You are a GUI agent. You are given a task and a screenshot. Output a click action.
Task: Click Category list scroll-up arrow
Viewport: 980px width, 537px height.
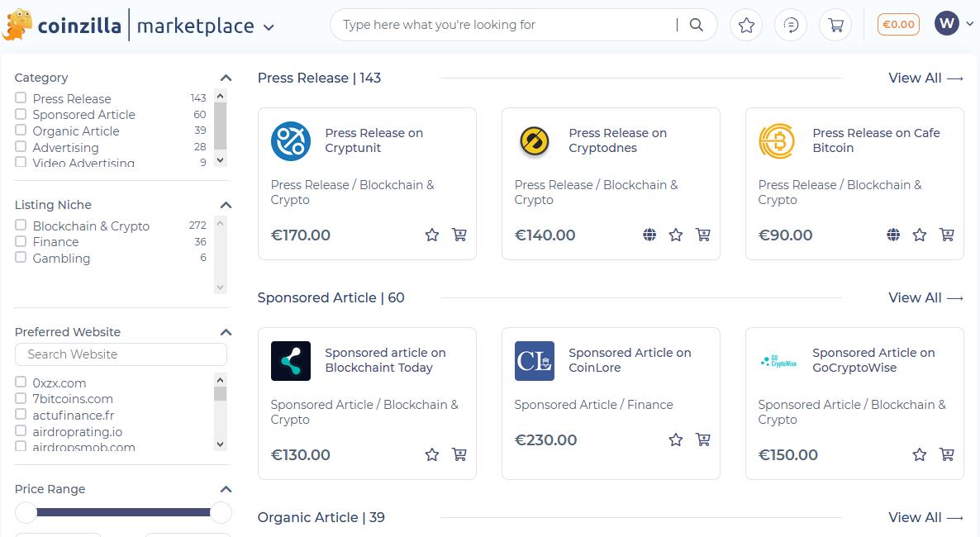(220, 96)
